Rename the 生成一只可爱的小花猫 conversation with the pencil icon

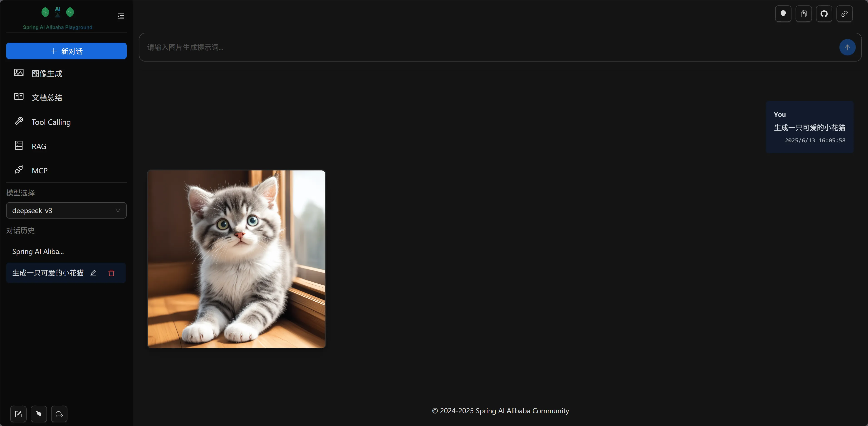tap(93, 273)
